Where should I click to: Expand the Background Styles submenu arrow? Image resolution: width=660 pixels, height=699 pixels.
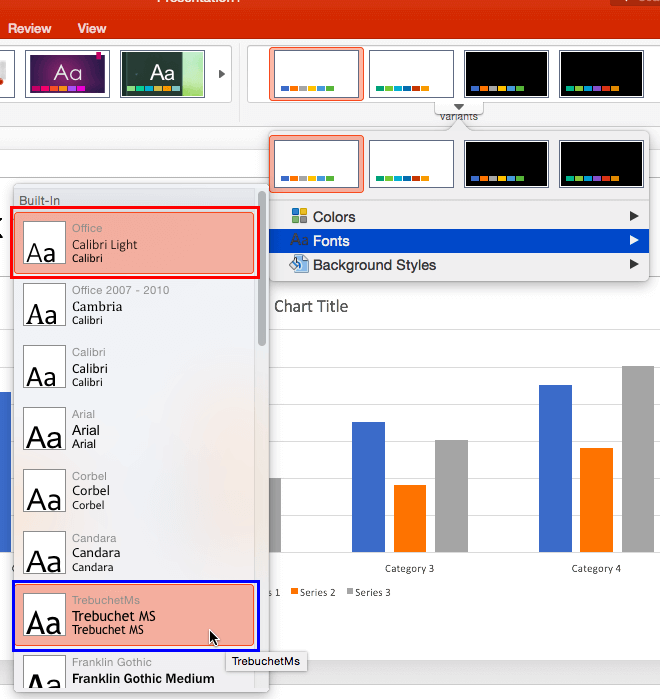(x=633, y=265)
